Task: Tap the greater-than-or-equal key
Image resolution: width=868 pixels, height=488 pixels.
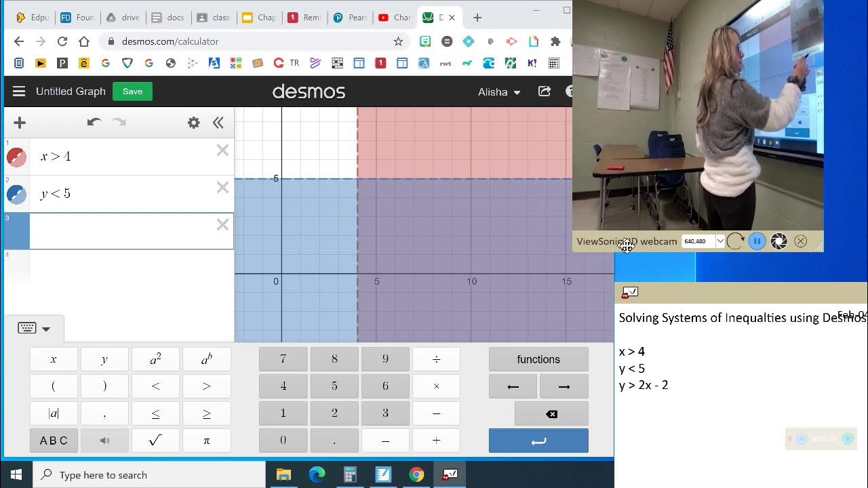Action: [x=207, y=413]
